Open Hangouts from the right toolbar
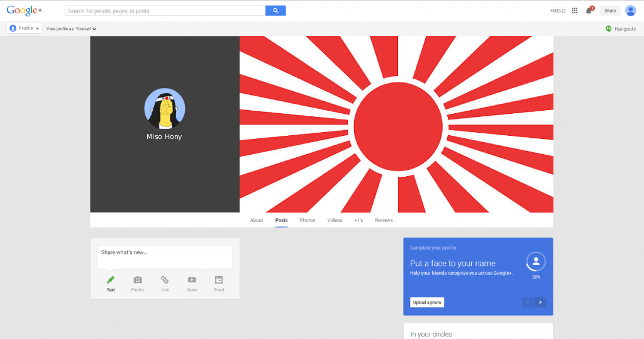The image size is (644, 339). [620, 29]
